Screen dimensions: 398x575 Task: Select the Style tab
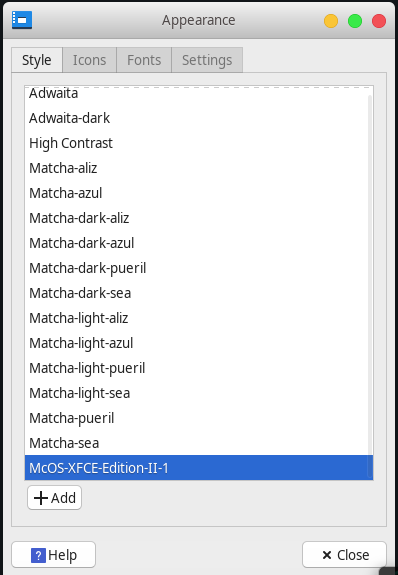(x=37, y=60)
